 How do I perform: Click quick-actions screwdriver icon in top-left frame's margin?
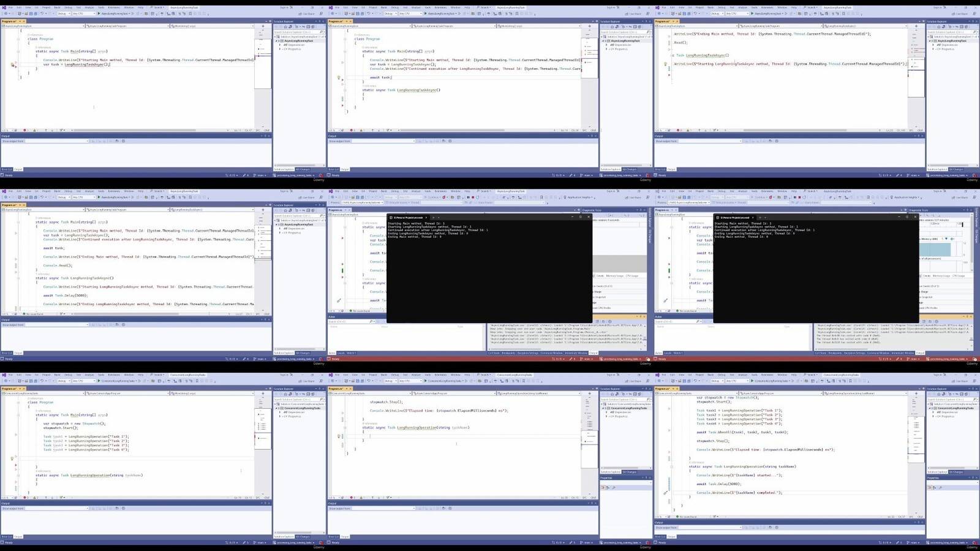12,64
